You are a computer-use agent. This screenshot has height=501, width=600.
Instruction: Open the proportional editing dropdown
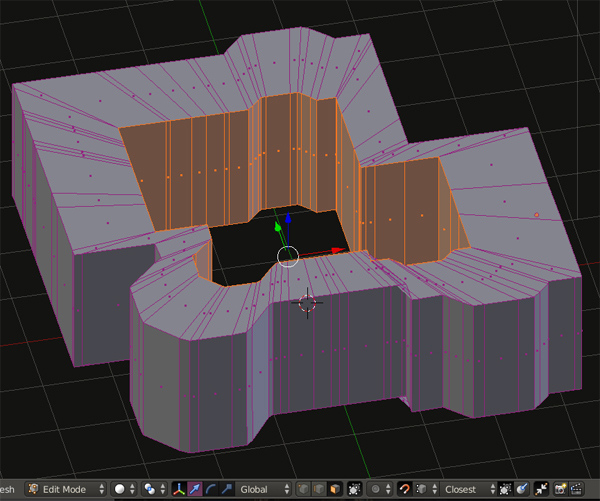coord(380,490)
